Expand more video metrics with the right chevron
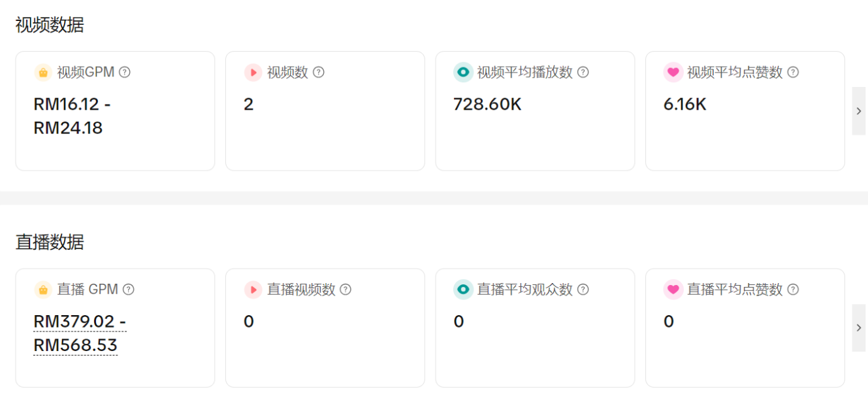Screen dimensions: 868x404 point(859,111)
